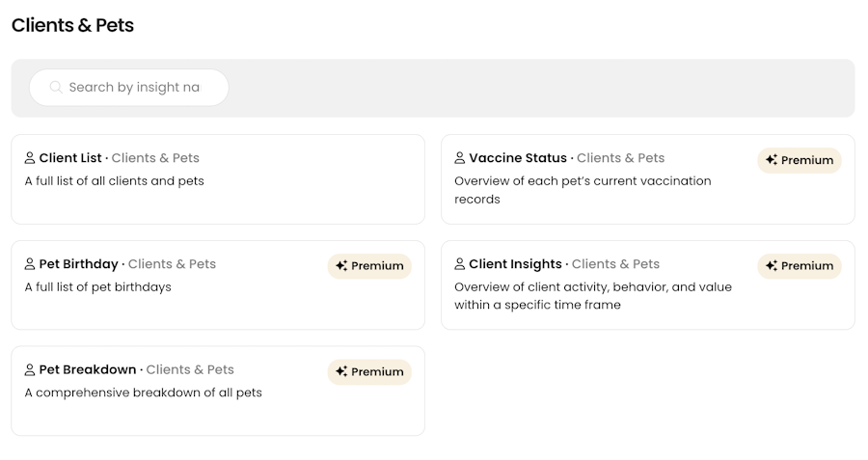This screenshot has width=868, height=460.
Task: Open the Pet Birthday insight title
Action: click(x=79, y=264)
